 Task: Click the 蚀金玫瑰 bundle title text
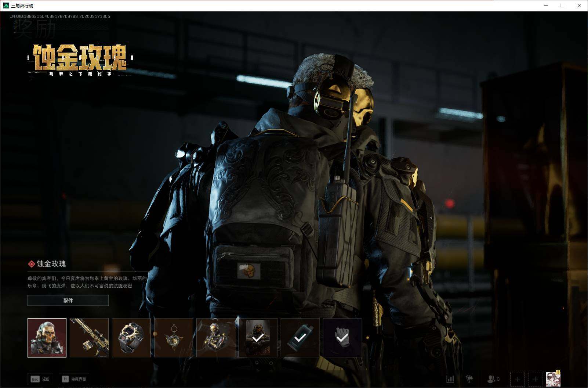tap(51, 263)
